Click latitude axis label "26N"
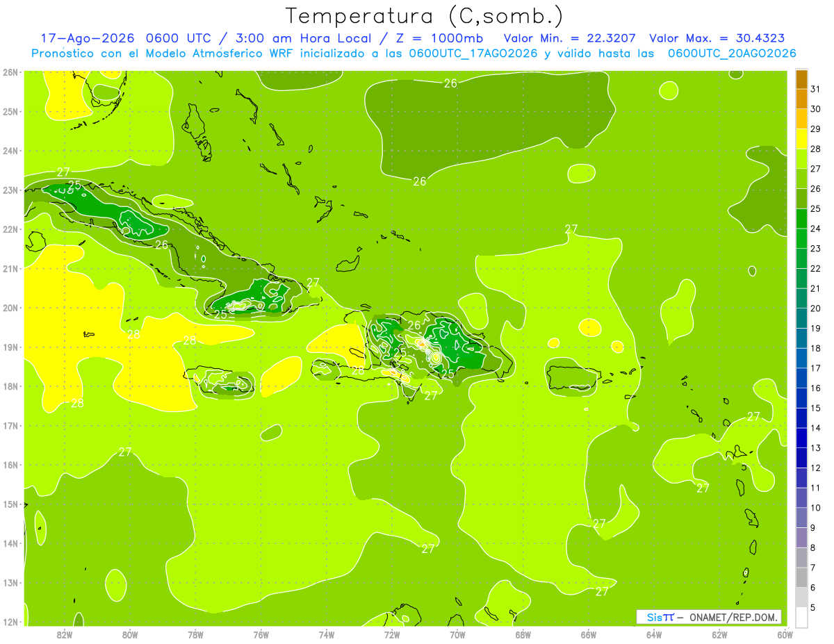Screen dimensions: 834x644 pos(10,72)
